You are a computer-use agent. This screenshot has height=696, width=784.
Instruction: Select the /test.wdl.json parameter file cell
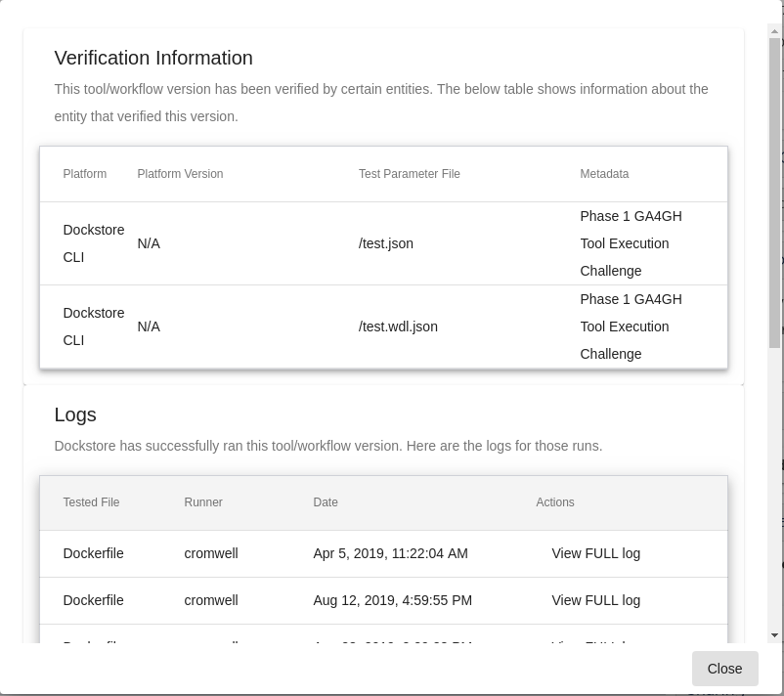tap(398, 326)
